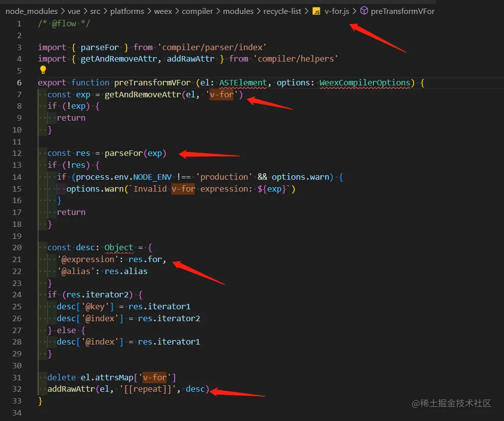Click the @flow comment on line 1
The height and width of the screenshot is (421, 504).
(64, 23)
